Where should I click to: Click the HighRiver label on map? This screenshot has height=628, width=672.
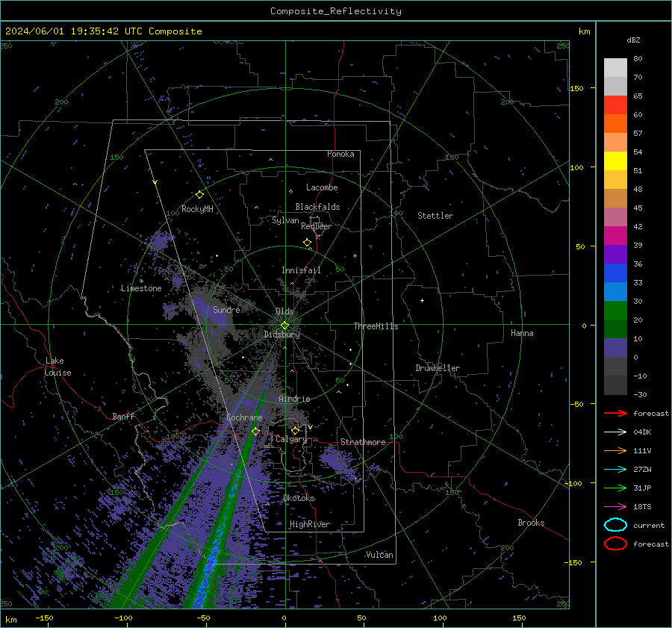point(310,524)
